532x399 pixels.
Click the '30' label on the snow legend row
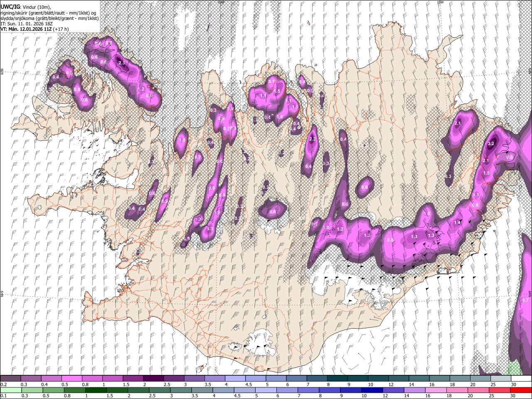point(514,384)
